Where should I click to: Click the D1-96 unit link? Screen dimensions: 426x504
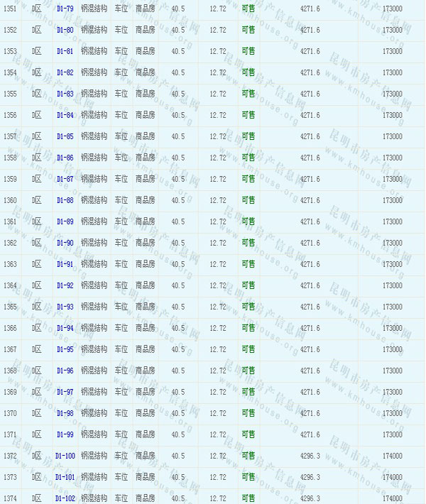(x=65, y=371)
